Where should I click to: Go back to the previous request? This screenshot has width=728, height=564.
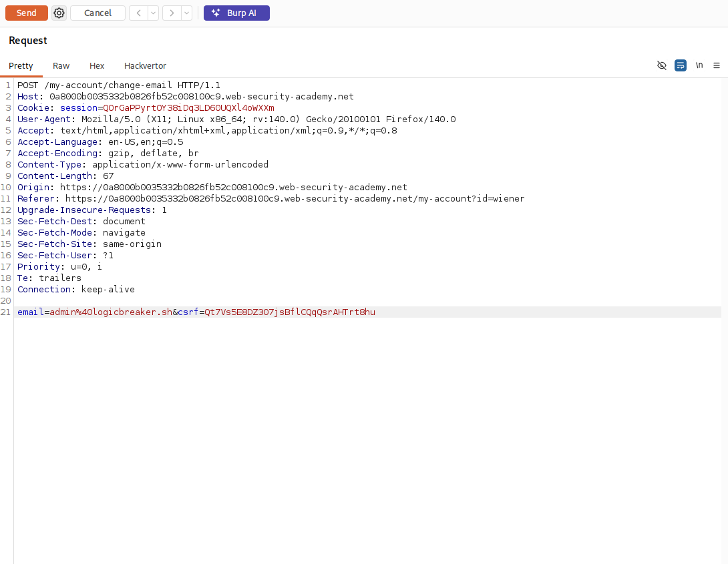tap(138, 13)
